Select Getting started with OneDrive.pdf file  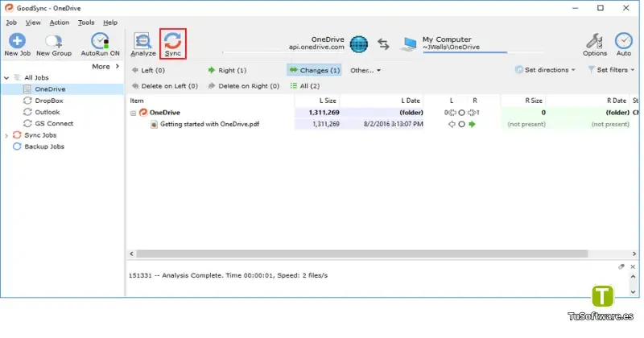(209, 124)
